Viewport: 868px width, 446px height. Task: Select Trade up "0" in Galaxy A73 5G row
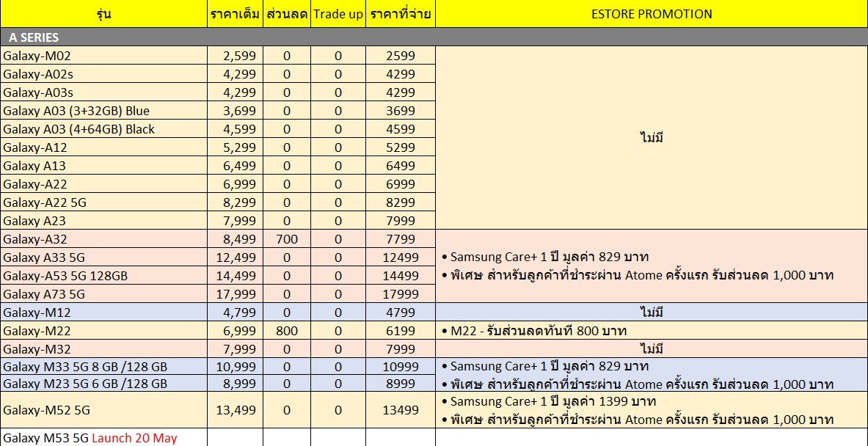click(x=338, y=294)
